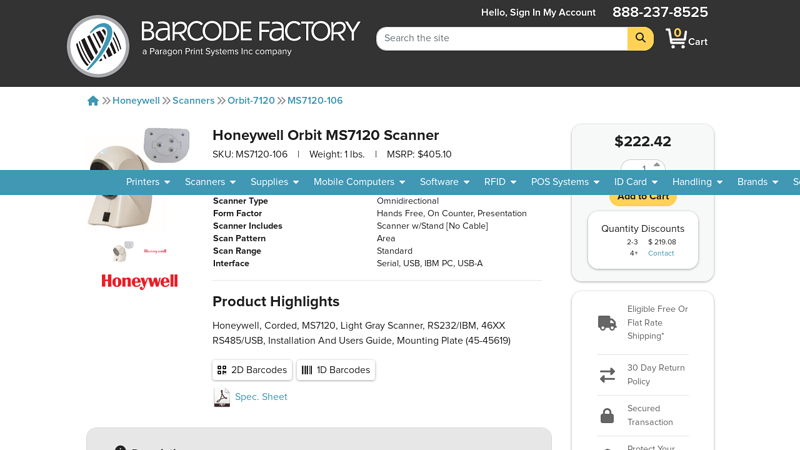Click the Serial, USB, IBM PC, USB-A value
800x450 pixels.
pos(430,263)
